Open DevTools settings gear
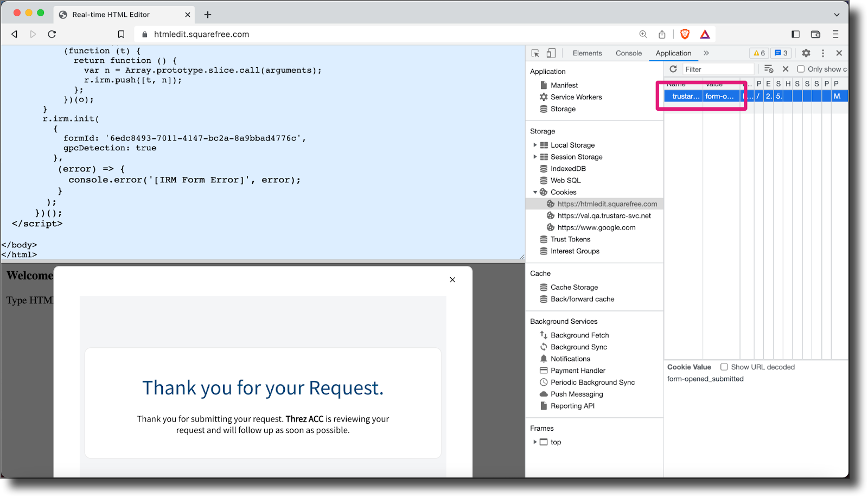The width and height of the screenshot is (868, 497). pyautogui.click(x=806, y=53)
